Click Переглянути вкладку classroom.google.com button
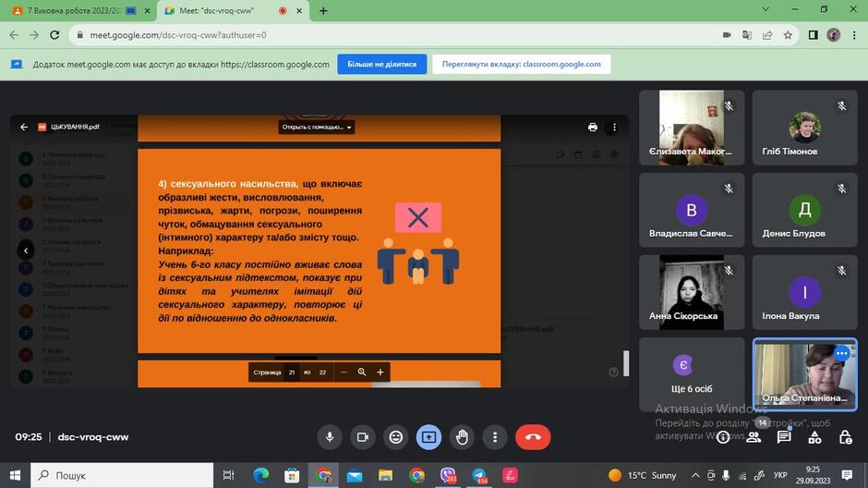Screen dimensions: 868x488 (x=521, y=65)
